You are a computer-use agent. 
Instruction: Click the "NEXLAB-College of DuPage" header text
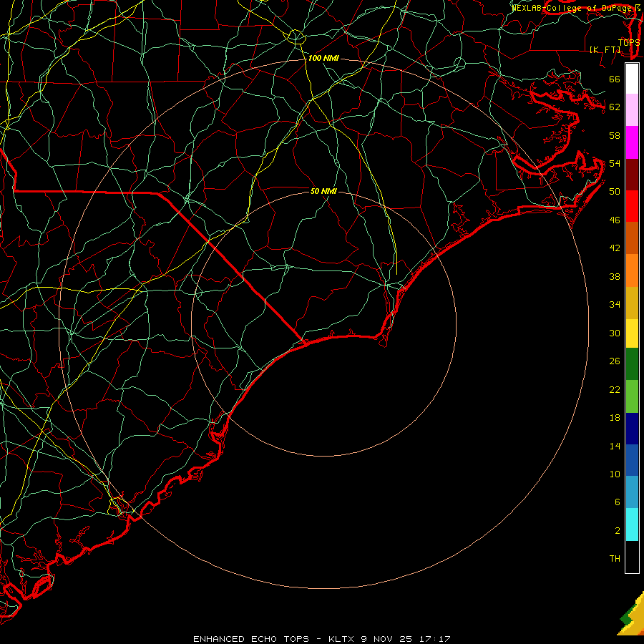click(572, 8)
